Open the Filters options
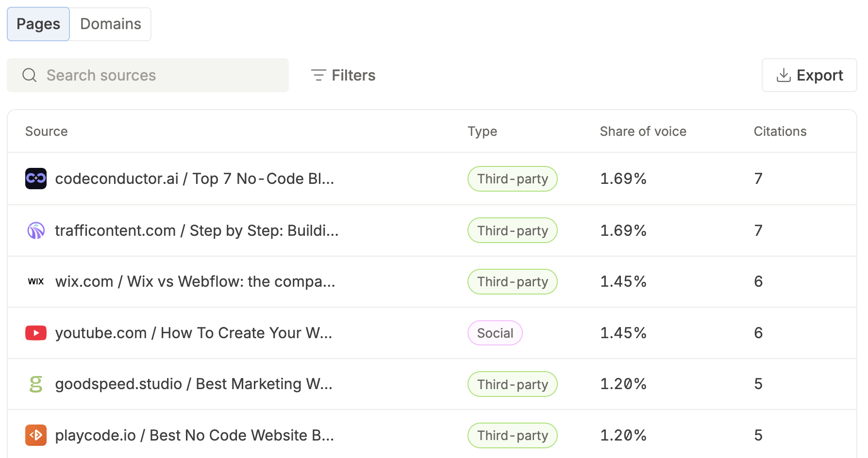868x458 pixels. click(x=343, y=75)
